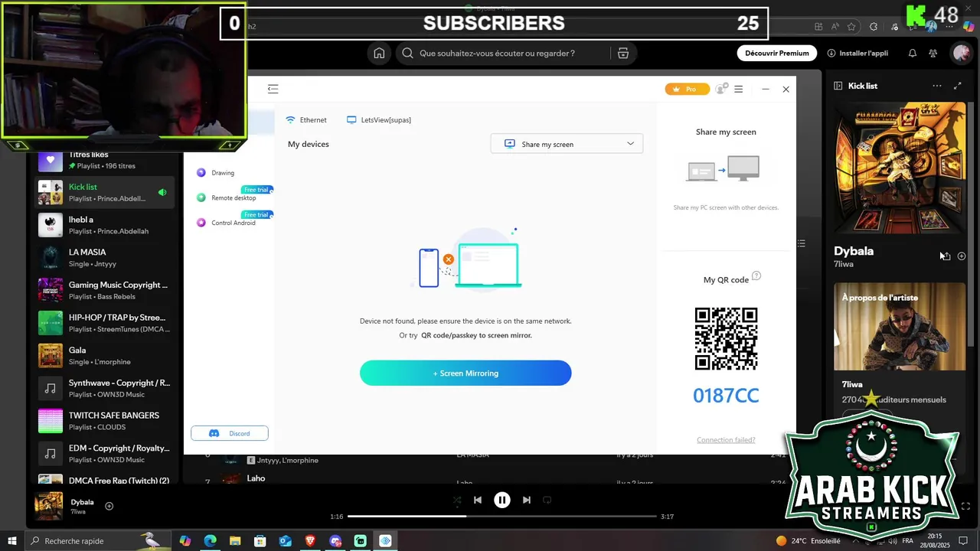The height and width of the screenshot is (551, 980).
Task: Open TWITCH SAFE BANGERS playlist
Action: 104,421
